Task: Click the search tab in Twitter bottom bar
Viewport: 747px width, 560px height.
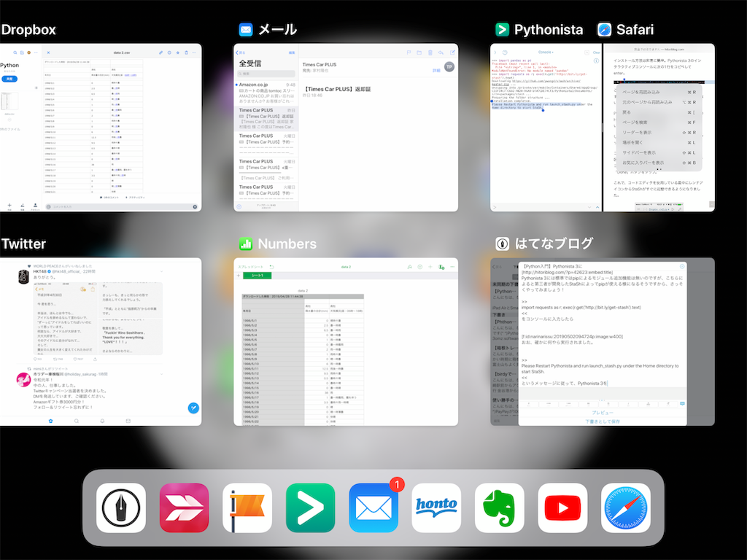Action: tap(76, 421)
